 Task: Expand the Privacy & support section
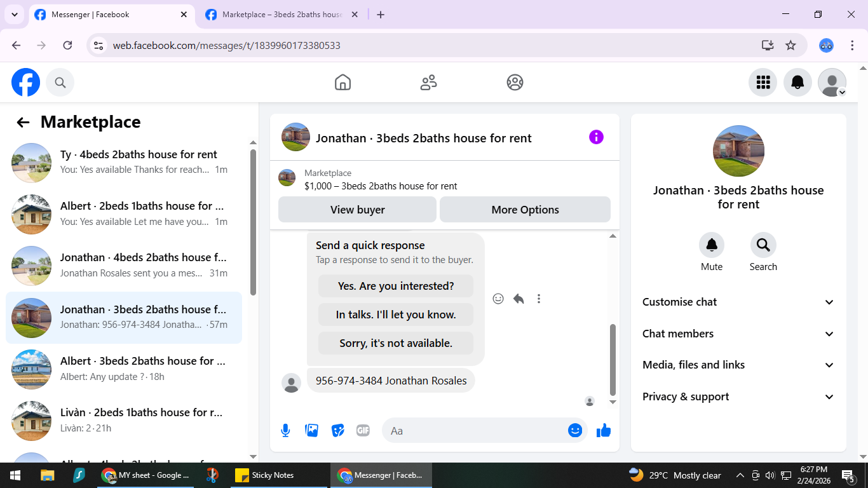pyautogui.click(x=738, y=397)
